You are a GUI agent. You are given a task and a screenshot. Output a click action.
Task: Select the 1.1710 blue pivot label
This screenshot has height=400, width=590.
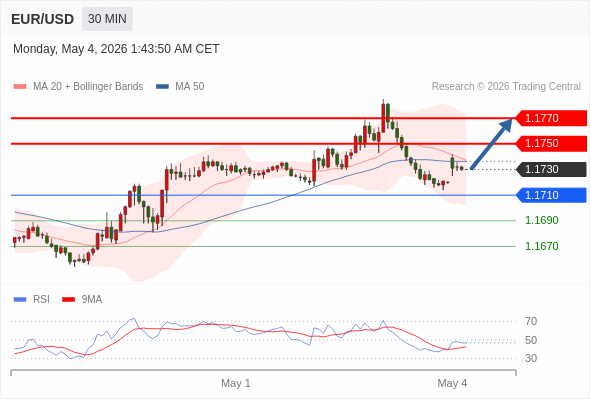[x=551, y=195]
